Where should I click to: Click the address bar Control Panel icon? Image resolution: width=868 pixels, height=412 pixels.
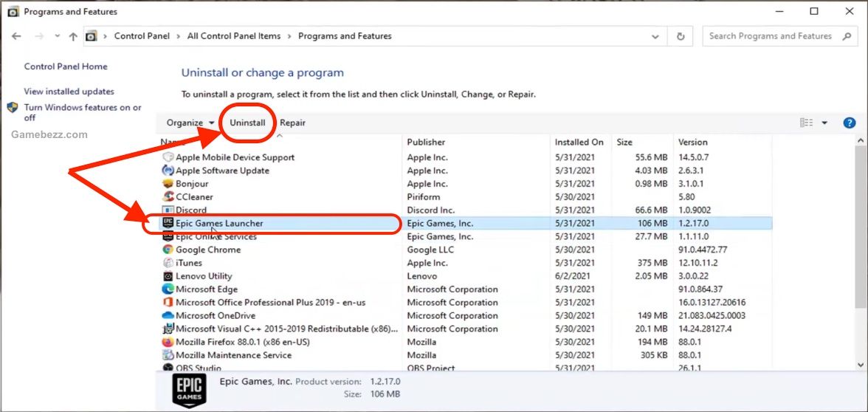coord(91,36)
